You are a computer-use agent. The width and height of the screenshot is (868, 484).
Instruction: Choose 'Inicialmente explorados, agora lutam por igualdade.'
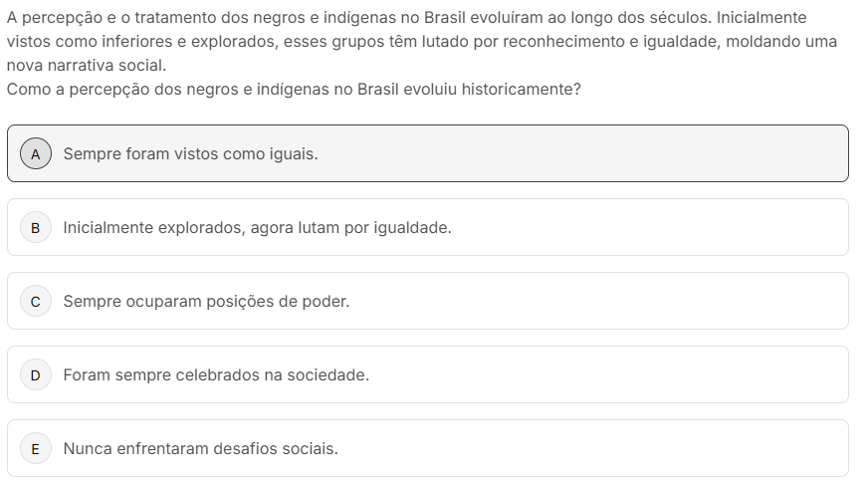[x=258, y=228]
